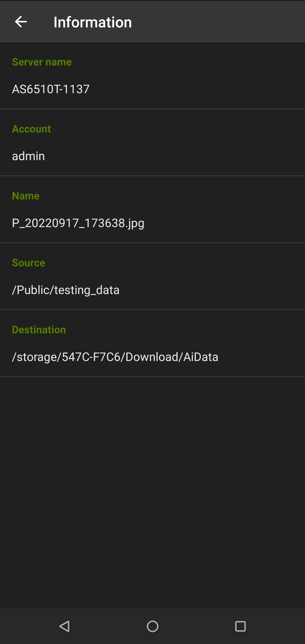Tap divider line beneath Source row

[x=152, y=310]
